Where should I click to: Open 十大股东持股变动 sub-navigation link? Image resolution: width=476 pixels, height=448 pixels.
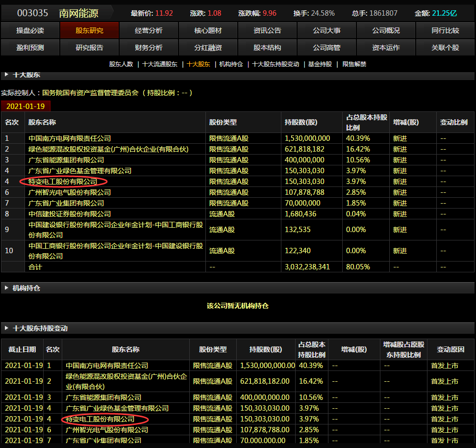click(276, 64)
